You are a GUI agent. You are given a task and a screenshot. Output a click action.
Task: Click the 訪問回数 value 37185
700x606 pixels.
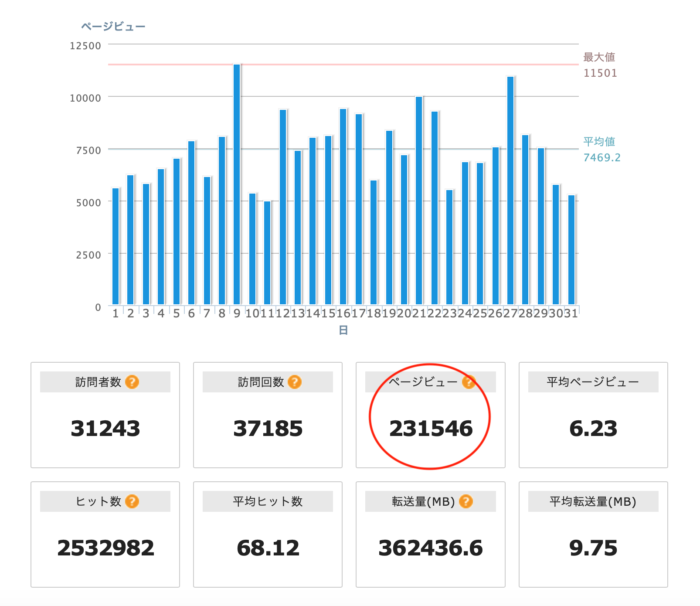tap(268, 429)
